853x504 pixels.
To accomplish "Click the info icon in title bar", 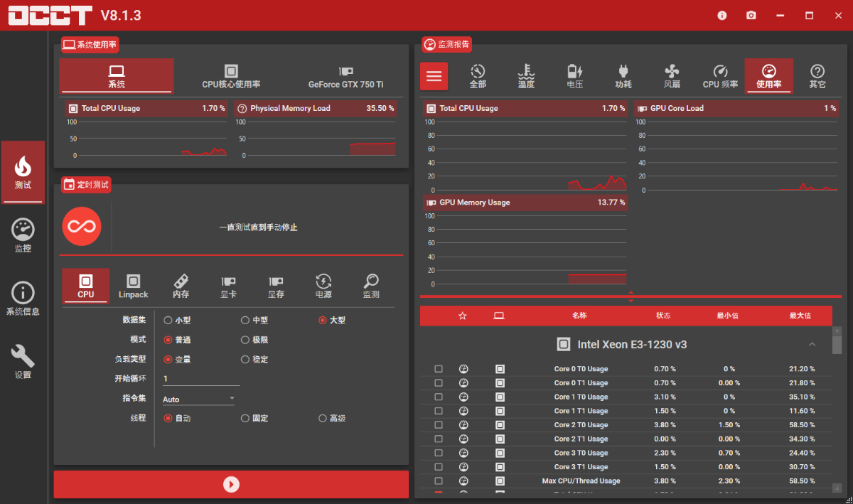I will (722, 15).
